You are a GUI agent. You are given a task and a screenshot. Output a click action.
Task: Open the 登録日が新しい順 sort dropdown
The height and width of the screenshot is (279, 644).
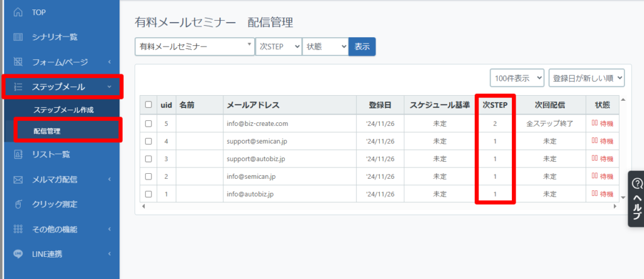[587, 77]
